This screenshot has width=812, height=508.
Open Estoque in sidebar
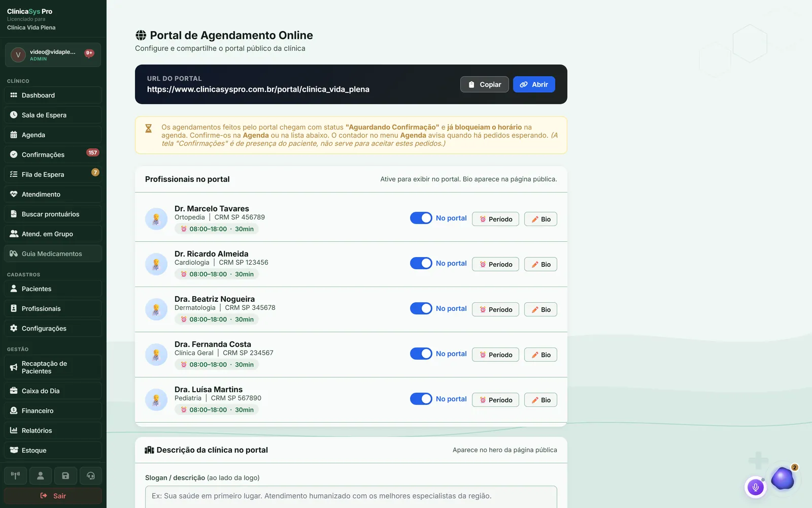pos(53,450)
